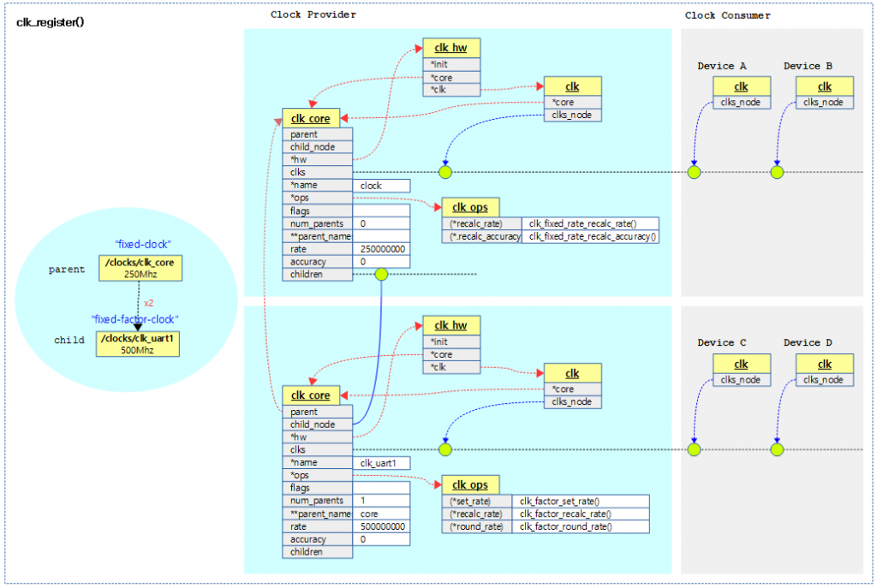877x588 pixels.
Task: Click the parent_name value "core"
Action: coord(381,514)
